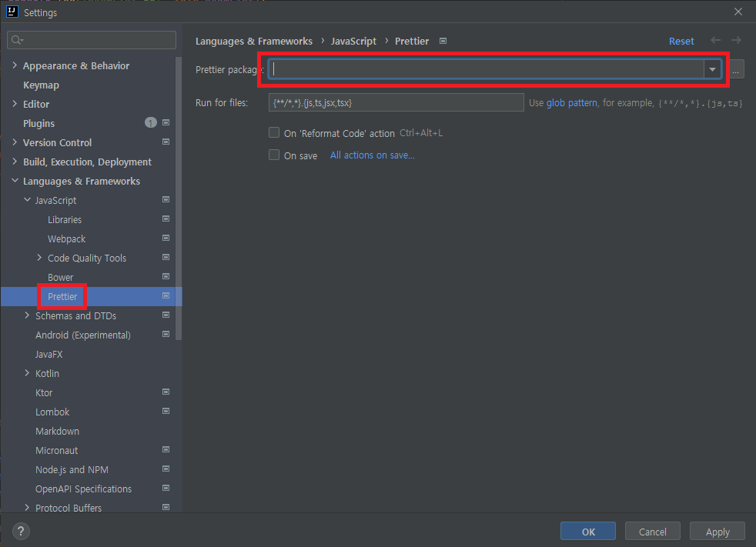Collapse Languages & Frameworks section
The width and height of the screenshot is (756, 547).
pyautogui.click(x=15, y=181)
